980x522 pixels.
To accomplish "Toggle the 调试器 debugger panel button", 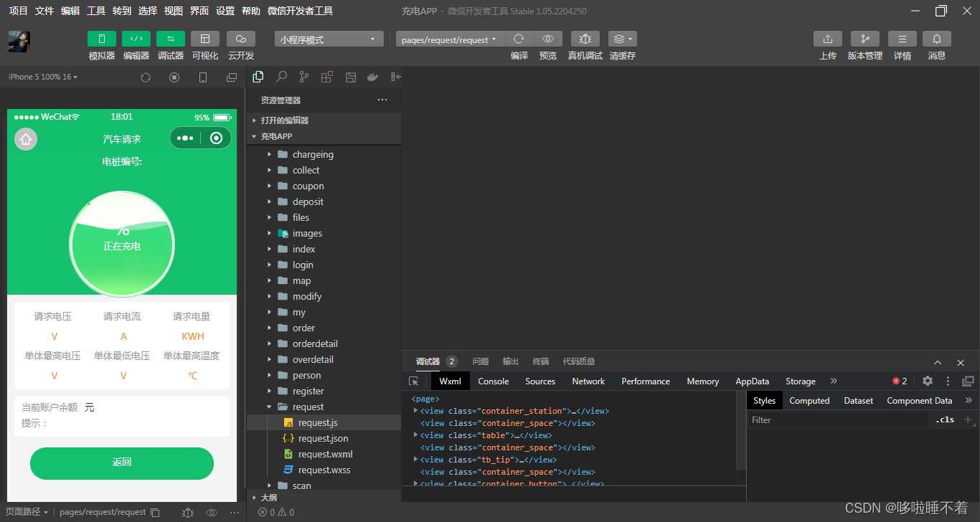I will click(x=171, y=39).
